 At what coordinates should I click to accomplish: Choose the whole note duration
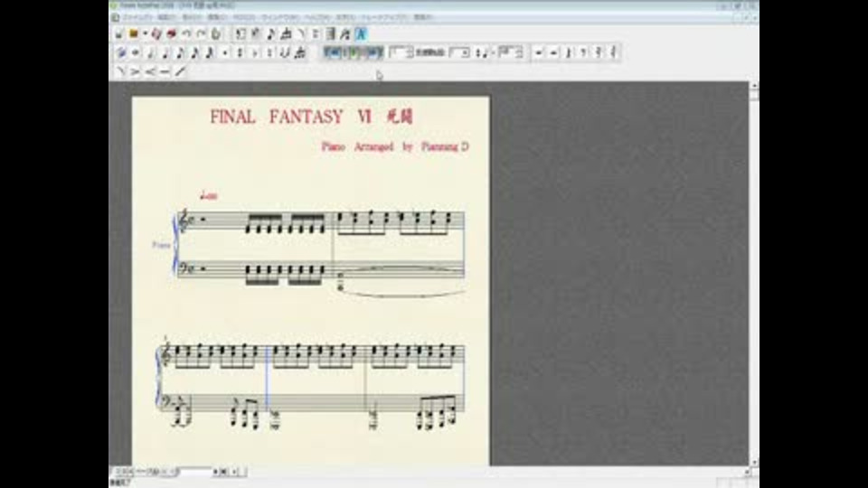pyautogui.click(x=135, y=53)
